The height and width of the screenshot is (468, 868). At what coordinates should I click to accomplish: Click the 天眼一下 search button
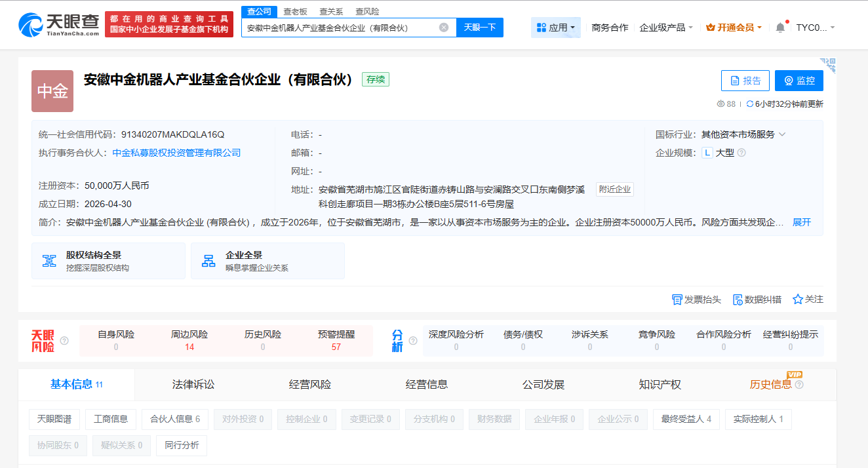tap(480, 28)
